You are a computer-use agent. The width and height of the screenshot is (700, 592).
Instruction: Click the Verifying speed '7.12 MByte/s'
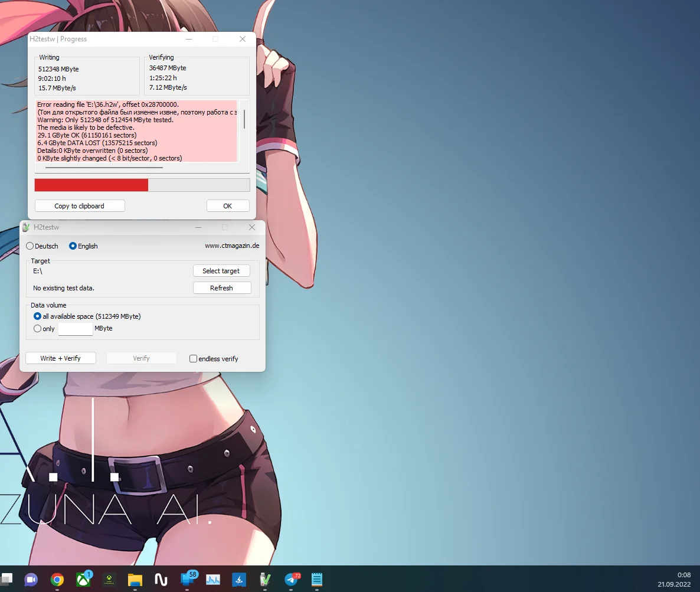[x=168, y=87]
